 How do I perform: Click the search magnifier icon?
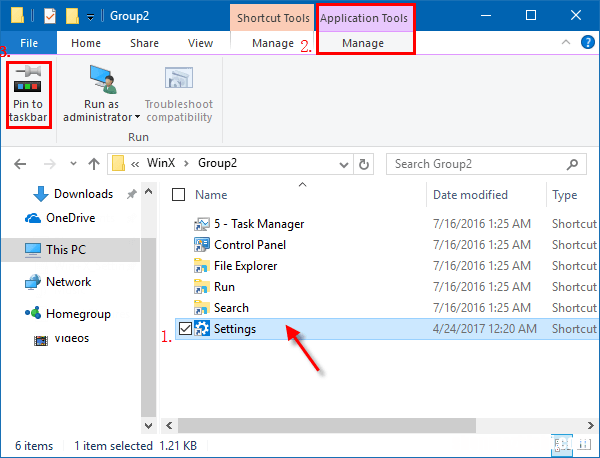tap(572, 164)
